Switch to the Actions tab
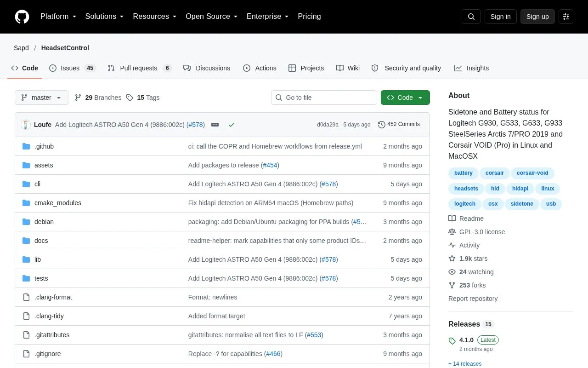This screenshot has width=588, height=368. (x=260, y=68)
